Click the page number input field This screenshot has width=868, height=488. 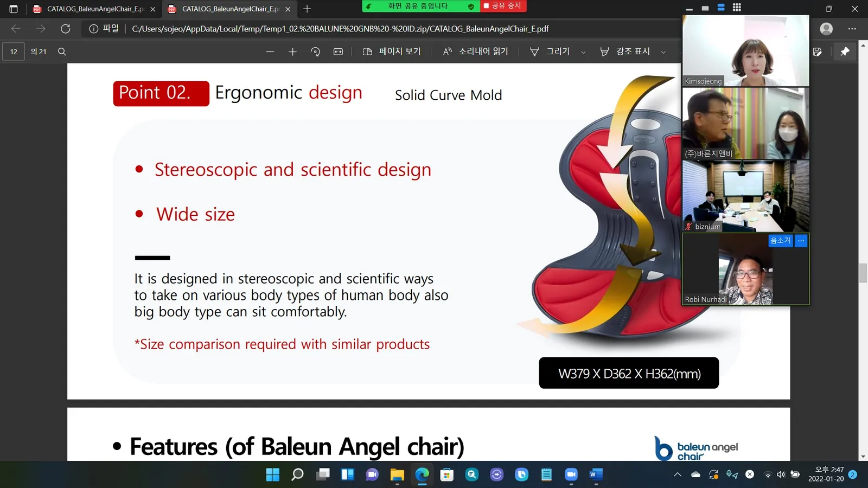click(x=14, y=52)
